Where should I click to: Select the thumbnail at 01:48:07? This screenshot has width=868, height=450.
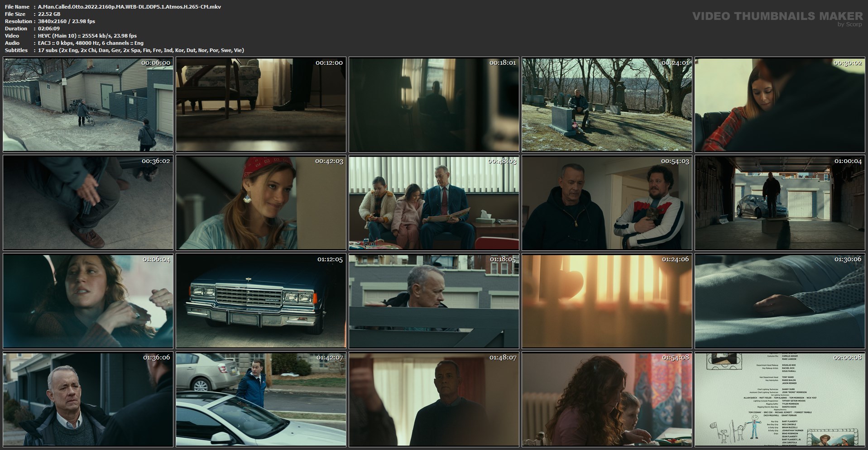pyautogui.click(x=434, y=399)
